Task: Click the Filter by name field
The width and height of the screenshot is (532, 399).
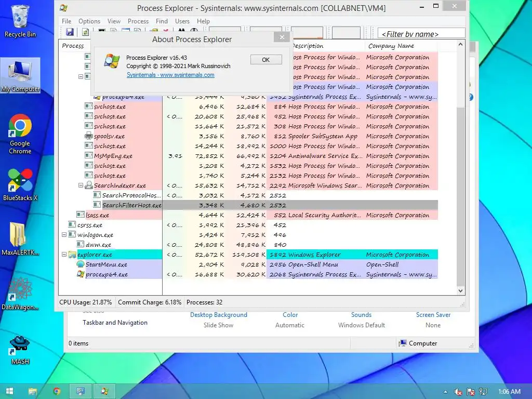Action: pyautogui.click(x=421, y=34)
